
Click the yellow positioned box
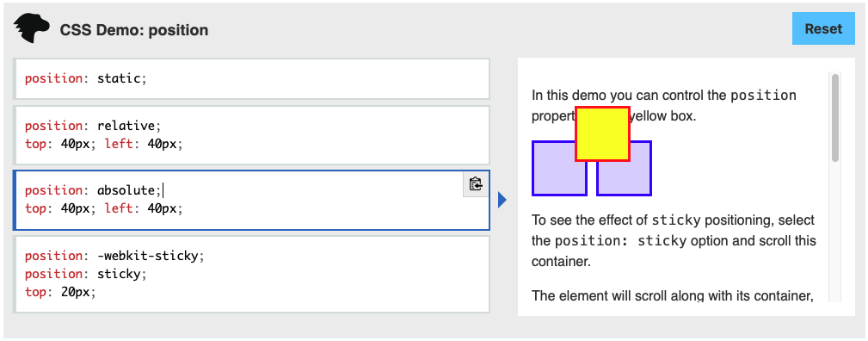602,133
